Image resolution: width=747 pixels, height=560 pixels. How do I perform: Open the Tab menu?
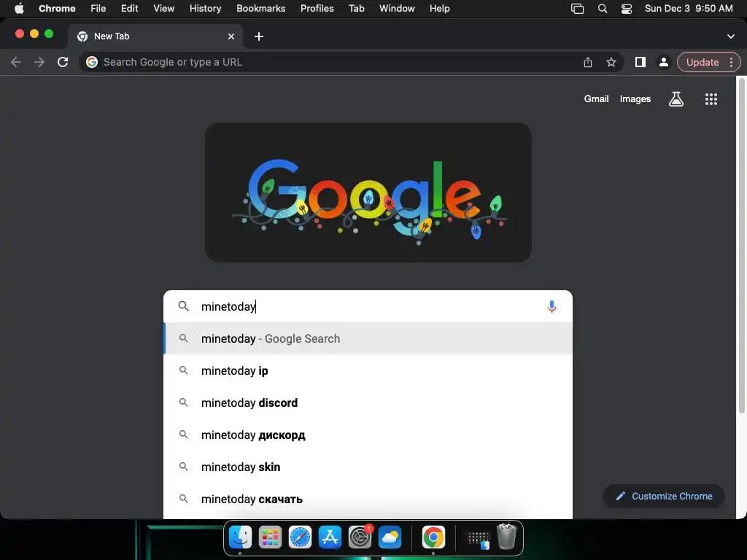pos(356,9)
